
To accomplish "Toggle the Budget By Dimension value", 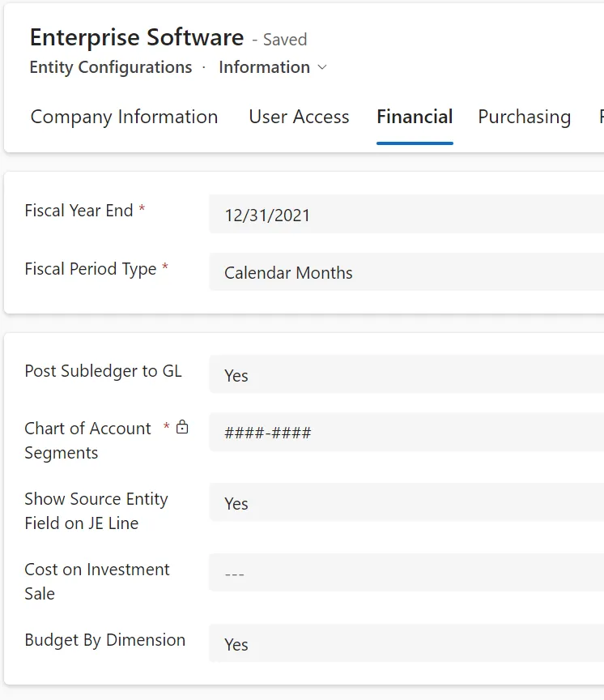I will (406, 643).
